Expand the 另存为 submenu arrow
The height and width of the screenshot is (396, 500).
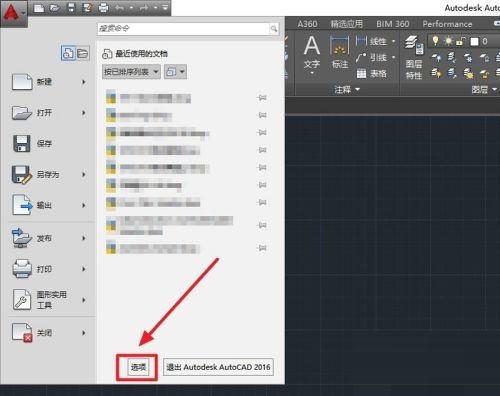(84, 174)
